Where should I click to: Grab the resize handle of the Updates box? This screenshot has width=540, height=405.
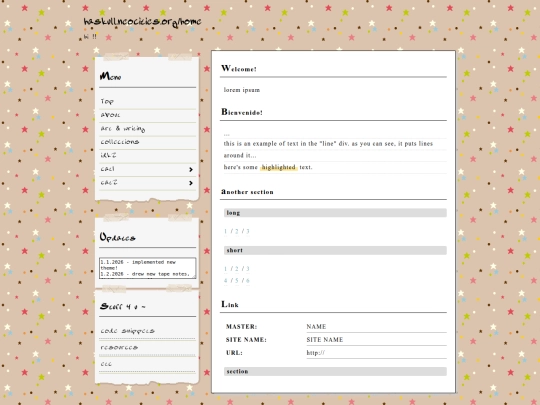point(194,277)
